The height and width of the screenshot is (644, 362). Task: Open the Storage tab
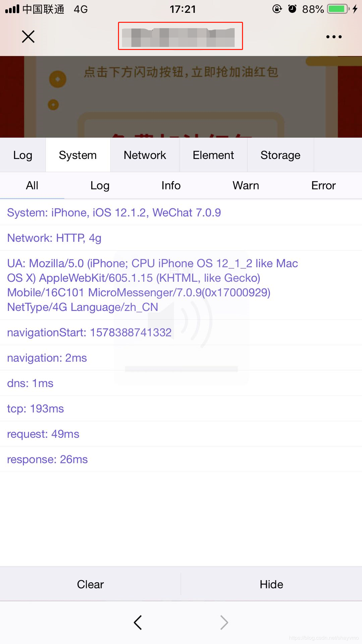click(280, 155)
